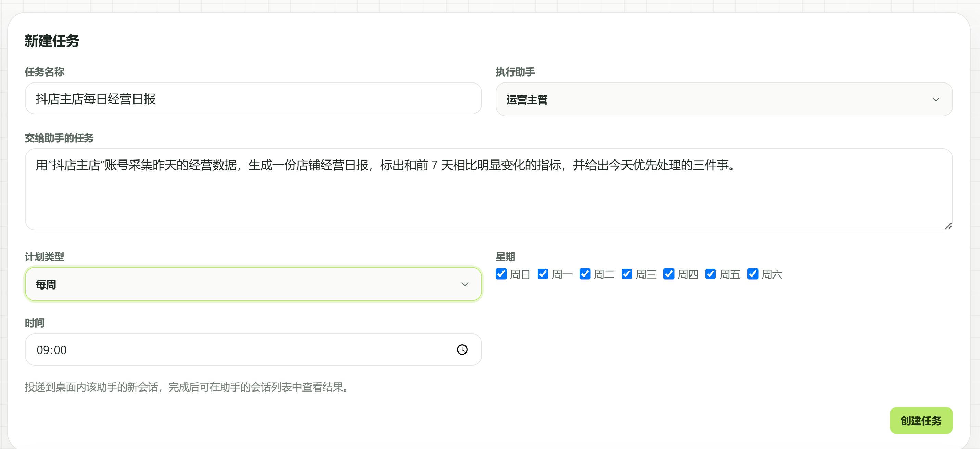Click the 投递到桌面内该助手的新会话 hint text
This screenshot has height=449, width=980.
coord(187,387)
